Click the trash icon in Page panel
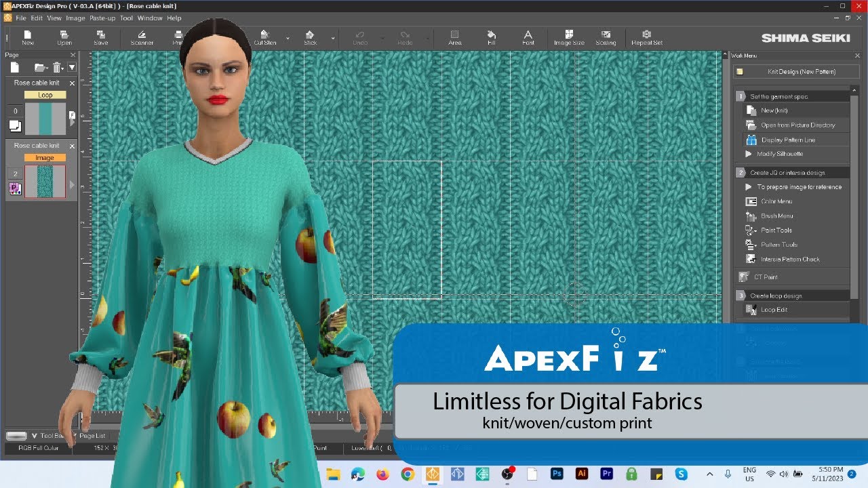This screenshot has height=488, width=868. point(58,67)
